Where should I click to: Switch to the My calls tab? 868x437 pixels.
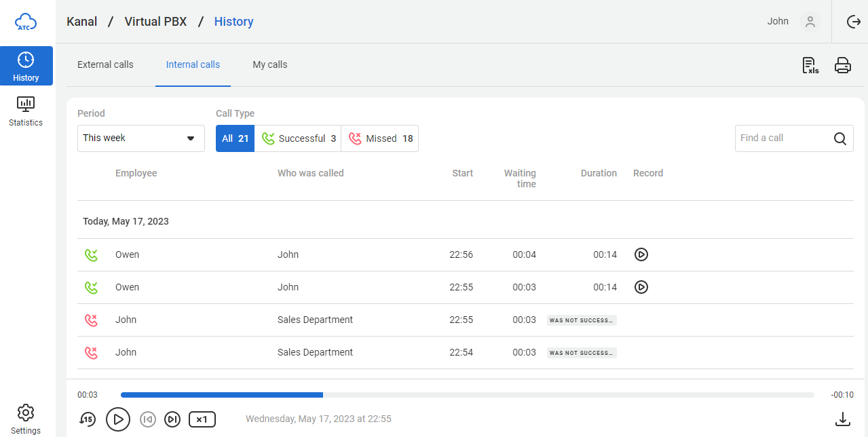[x=269, y=65]
